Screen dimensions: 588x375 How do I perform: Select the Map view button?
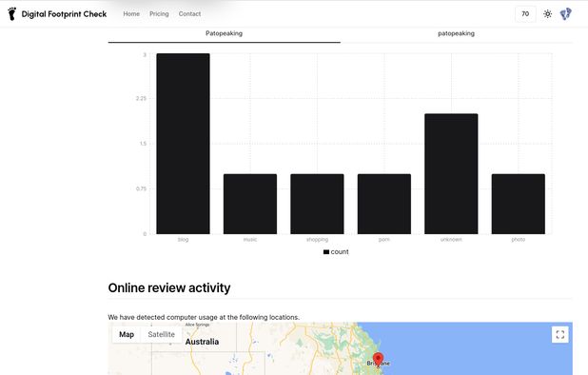[x=127, y=334]
